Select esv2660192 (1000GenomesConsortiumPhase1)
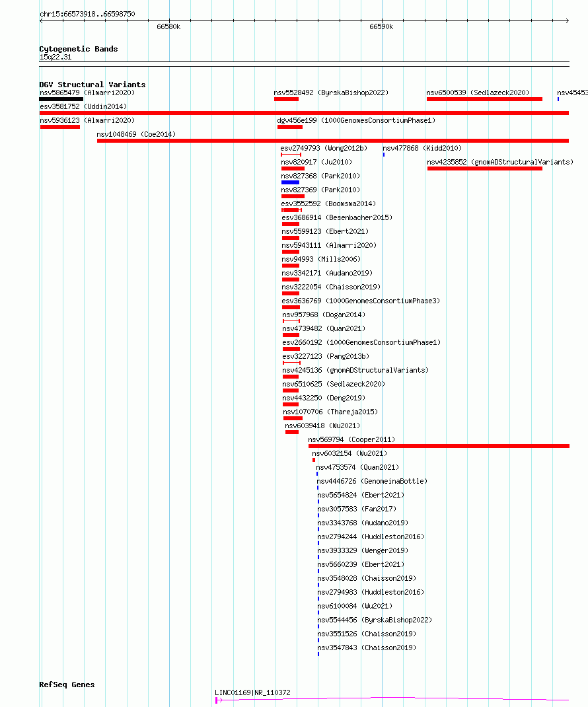 click(361, 343)
